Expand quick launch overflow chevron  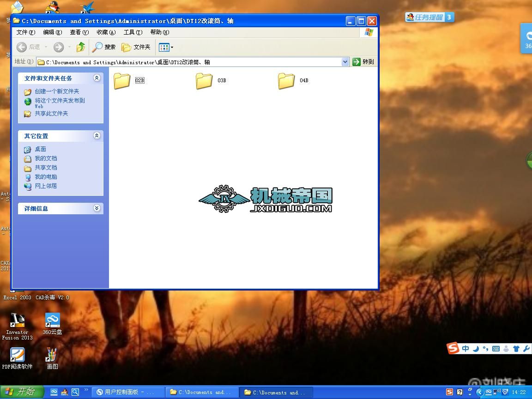click(x=86, y=390)
